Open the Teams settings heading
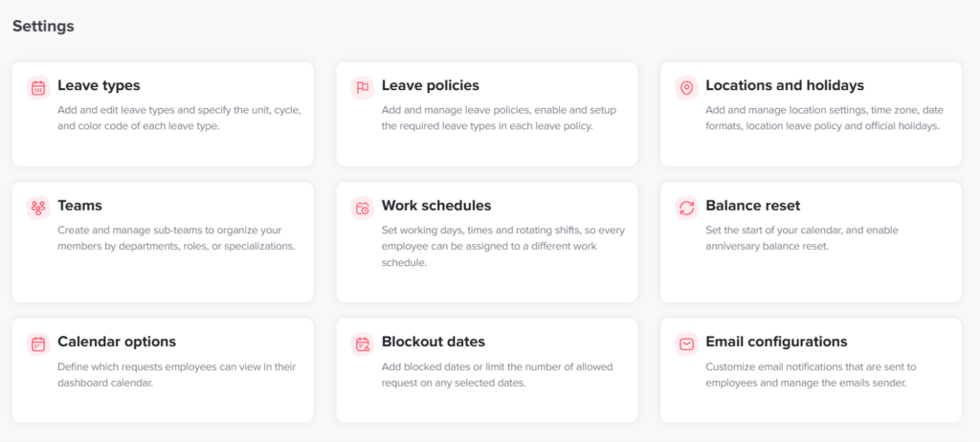Image resolution: width=980 pixels, height=442 pixels. click(79, 206)
